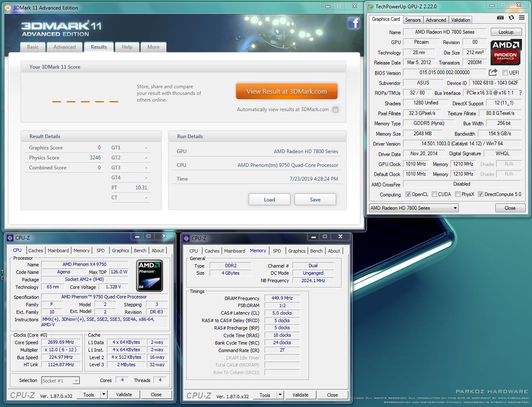This screenshot has height=407, width=532.
Task: Click Close in the right CPU-Z window
Action: tap(332, 395)
